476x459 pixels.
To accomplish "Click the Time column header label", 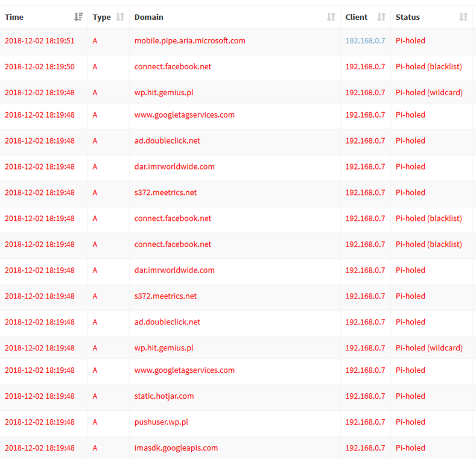I will pos(14,17).
